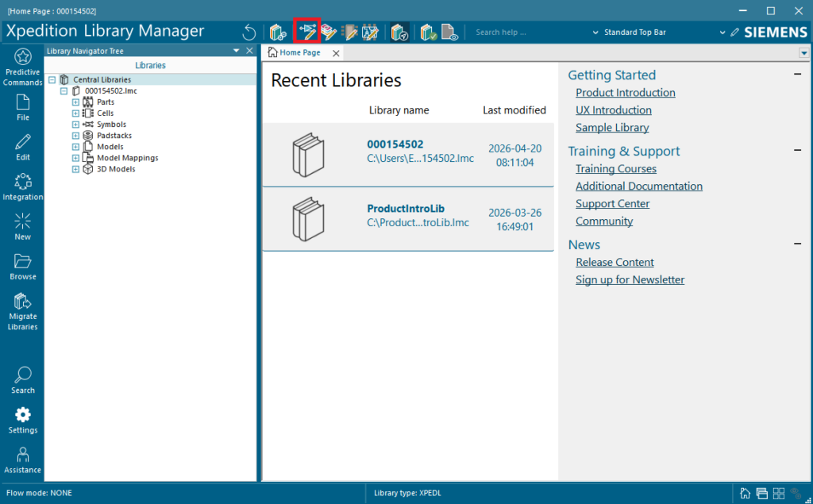Open the Integration sidebar menu
The height and width of the screenshot is (504, 813).
coord(23,187)
